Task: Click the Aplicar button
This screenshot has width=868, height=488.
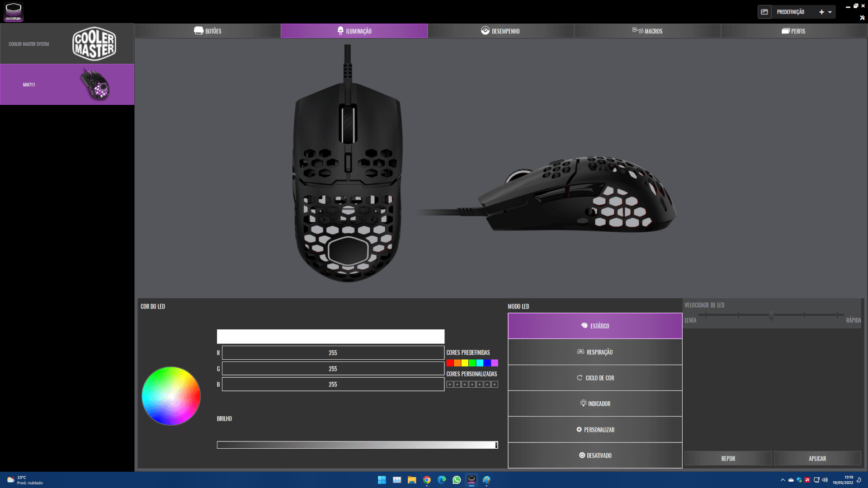Action: tap(817, 458)
